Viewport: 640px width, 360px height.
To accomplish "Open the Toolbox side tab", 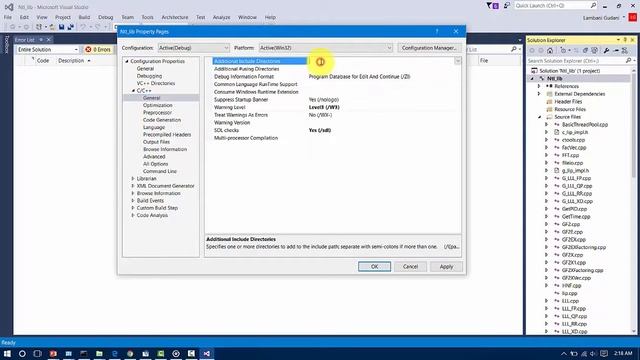I will [x=7, y=44].
